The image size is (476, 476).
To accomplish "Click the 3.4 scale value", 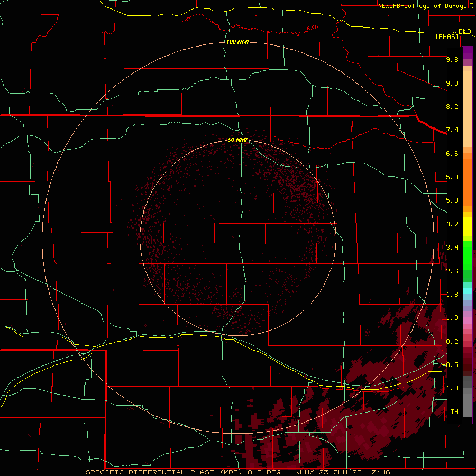I will click(452, 248).
